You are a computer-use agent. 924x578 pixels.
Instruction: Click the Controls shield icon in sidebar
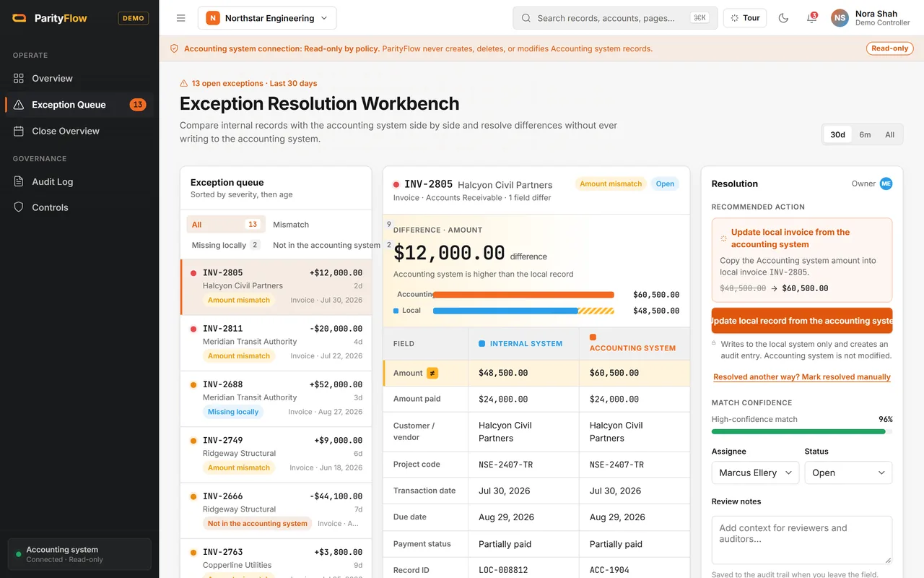pyautogui.click(x=19, y=207)
